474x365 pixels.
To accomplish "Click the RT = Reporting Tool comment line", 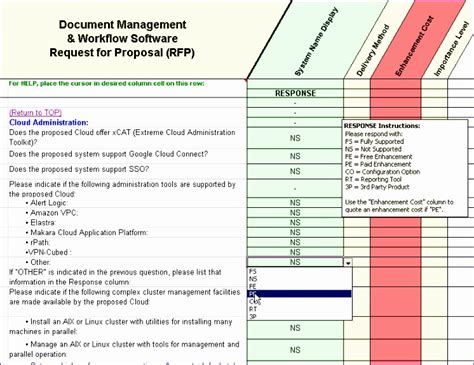I will click(x=373, y=179).
